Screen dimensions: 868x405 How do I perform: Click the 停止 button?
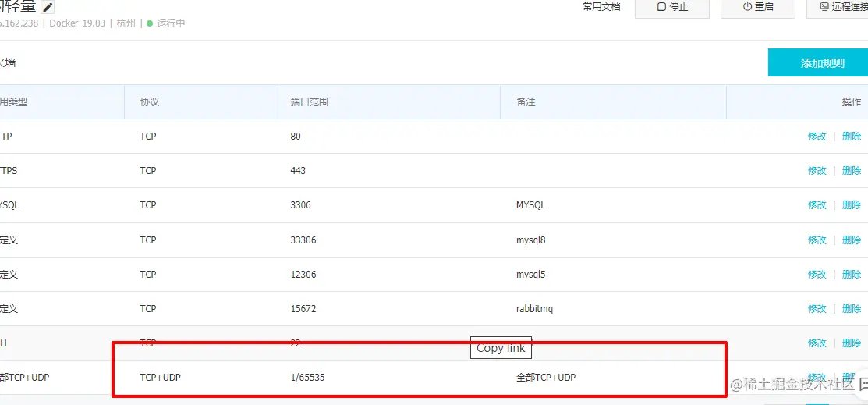672,7
